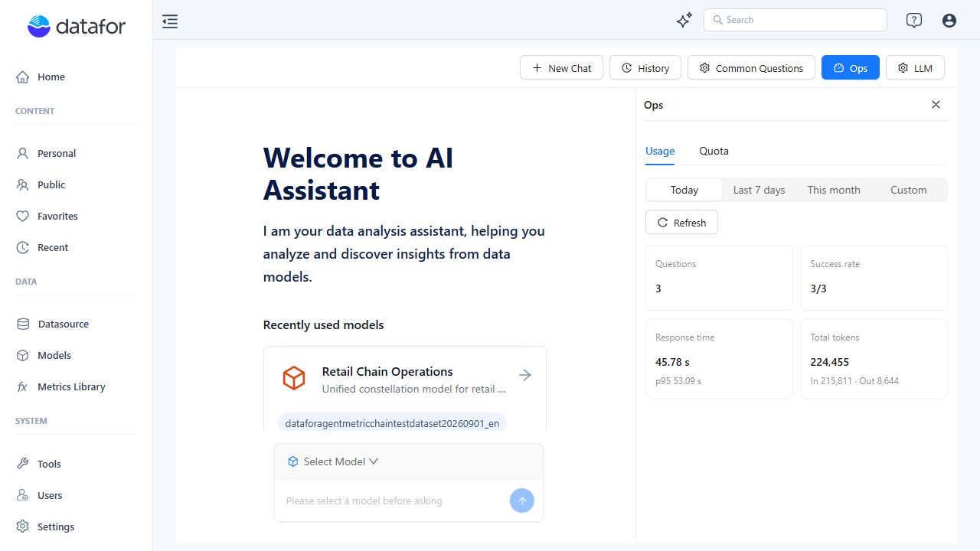Click the Success rate 3/3 card
This screenshot has width=980, height=551.
tap(874, 278)
